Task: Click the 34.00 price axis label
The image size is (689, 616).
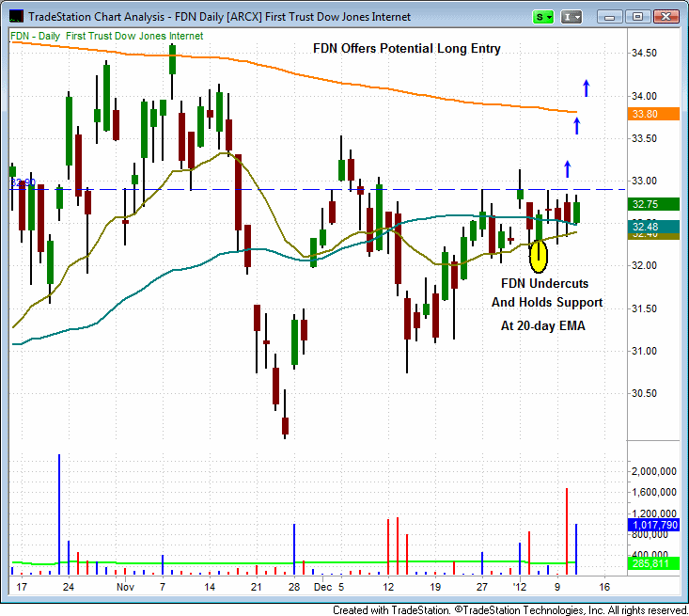Action: point(644,96)
